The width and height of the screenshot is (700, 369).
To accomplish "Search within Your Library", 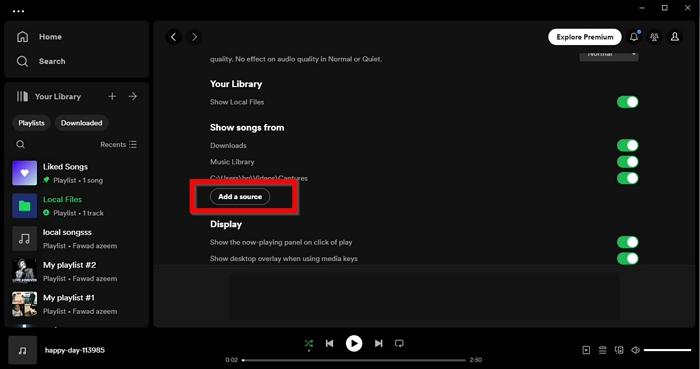I will (21, 145).
